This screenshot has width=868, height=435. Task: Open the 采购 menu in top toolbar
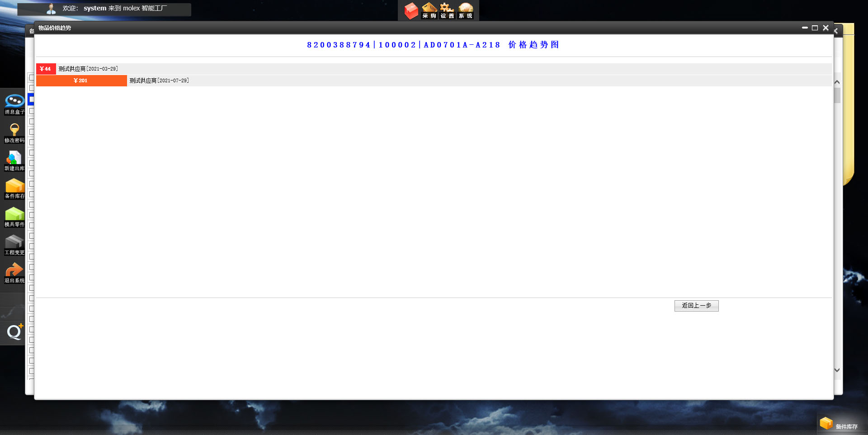click(x=429, y=10)
